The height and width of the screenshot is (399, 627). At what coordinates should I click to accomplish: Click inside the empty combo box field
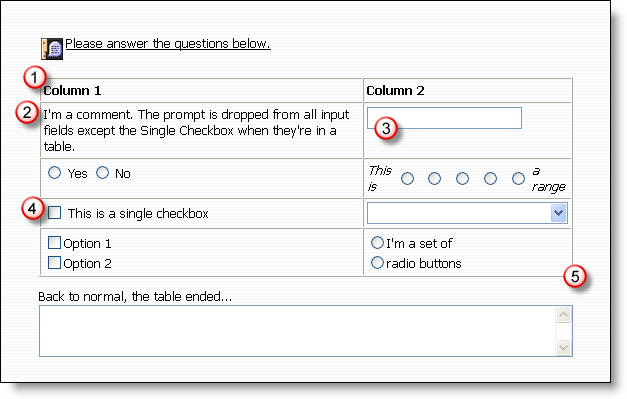tap(459, 213)
